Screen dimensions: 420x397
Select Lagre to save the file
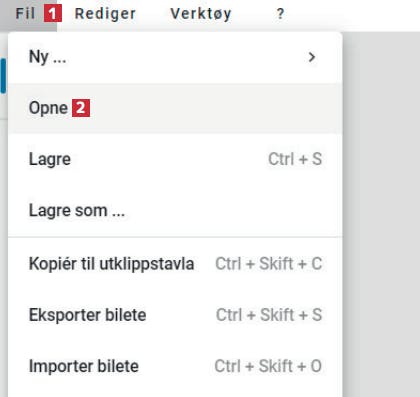pyautogui.click(x=175, y=159)
